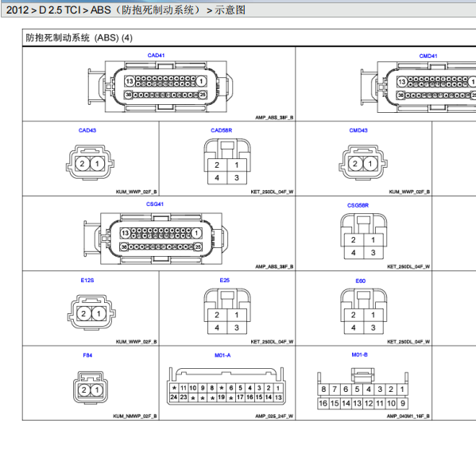Click pin 13 on the CSG41 connector
The image size is (476, 450).
[x=125, y=233]
